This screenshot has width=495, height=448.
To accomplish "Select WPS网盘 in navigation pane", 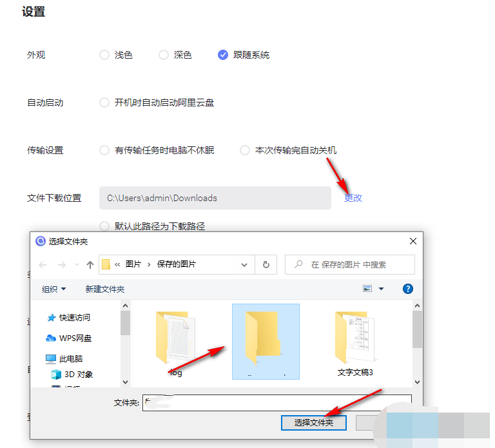I will point(69,338).
